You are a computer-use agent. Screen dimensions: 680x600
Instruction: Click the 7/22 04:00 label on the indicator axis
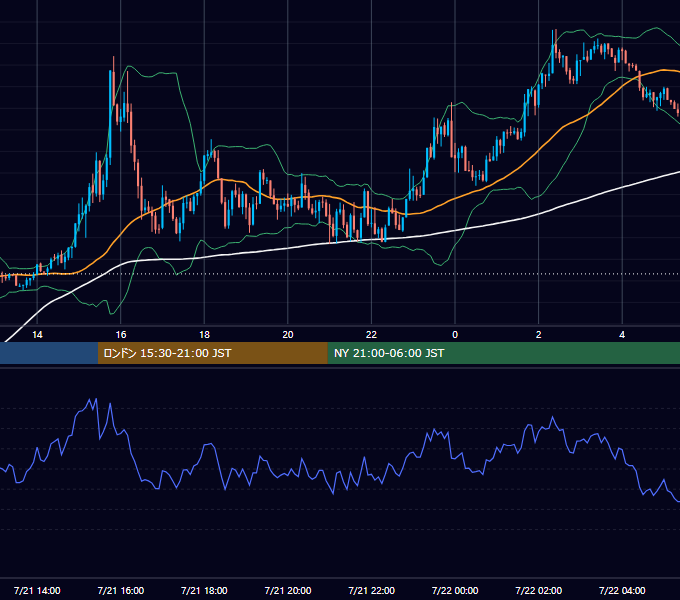(x=622, y=590)
